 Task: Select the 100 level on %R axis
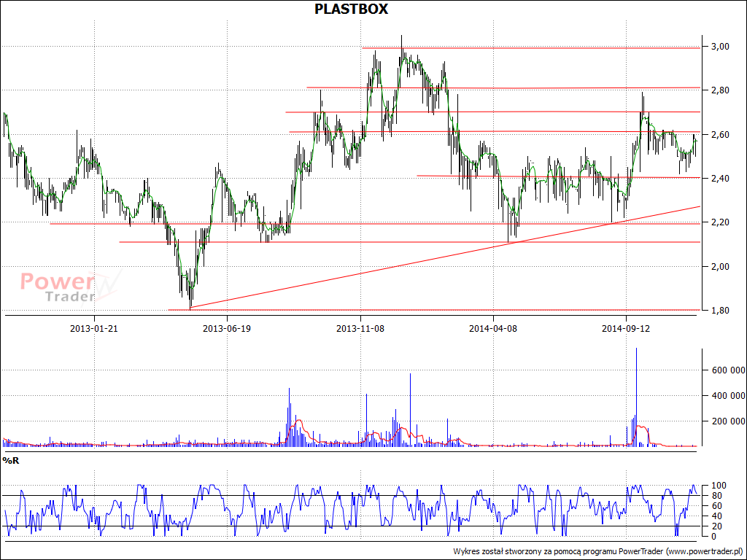pos(718,486)
